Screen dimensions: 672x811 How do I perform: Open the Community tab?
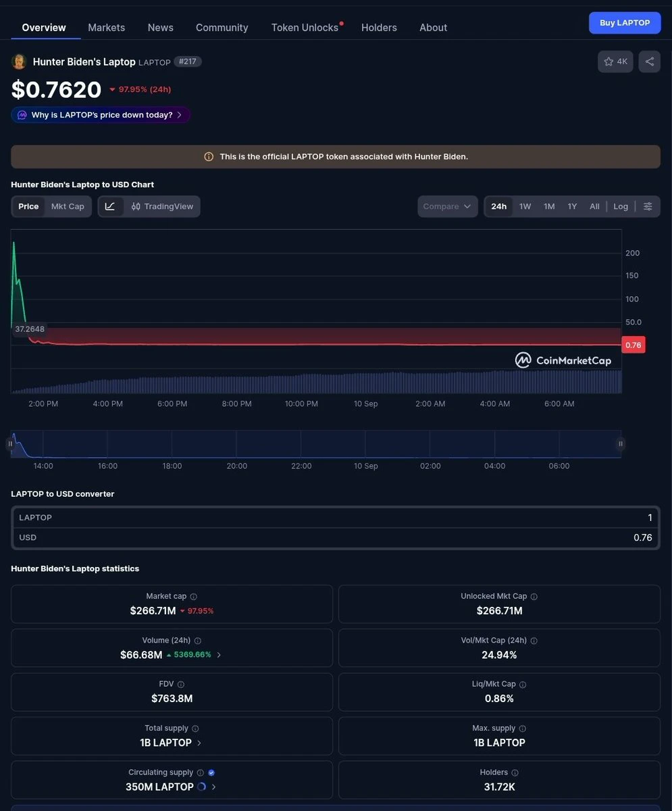222,28
